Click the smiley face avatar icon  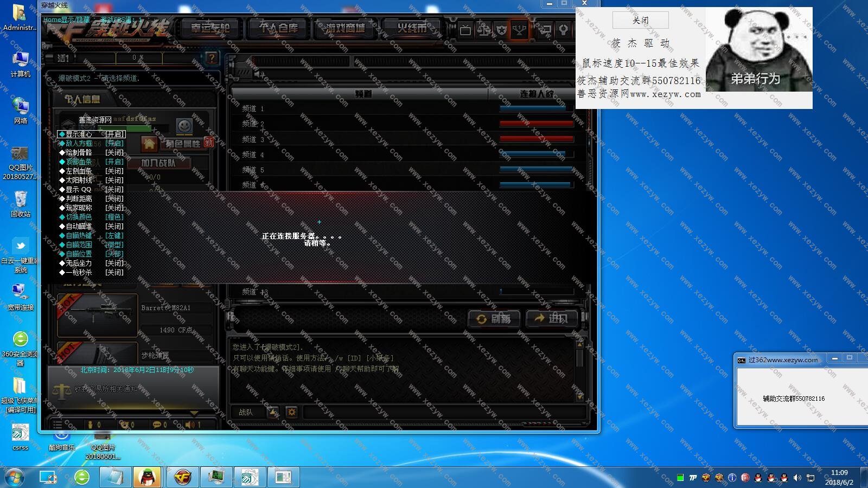[184, 126]
